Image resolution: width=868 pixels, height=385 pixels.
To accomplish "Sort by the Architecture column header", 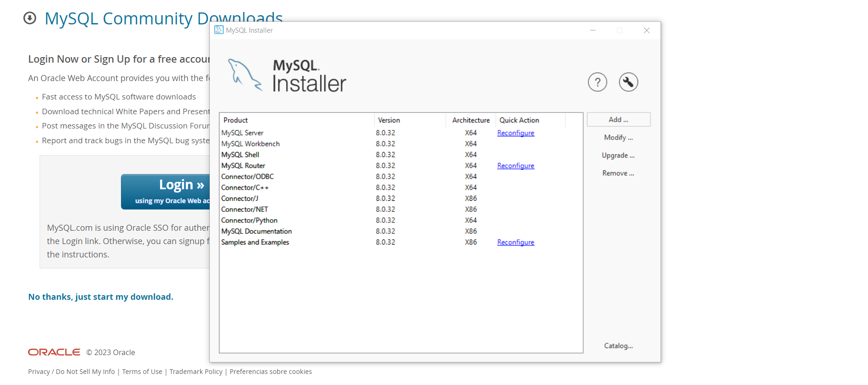I will (471, 120).
